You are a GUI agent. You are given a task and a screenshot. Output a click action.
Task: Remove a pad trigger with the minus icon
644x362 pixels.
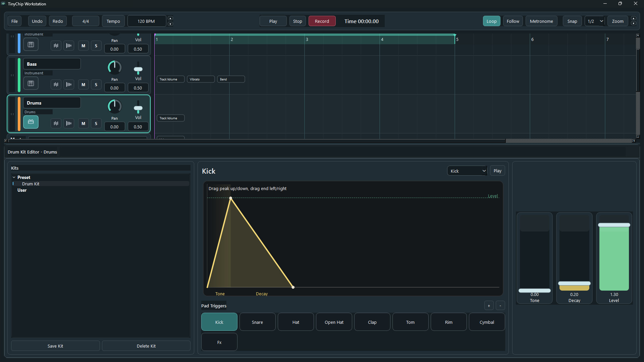(x=500, y=306)
